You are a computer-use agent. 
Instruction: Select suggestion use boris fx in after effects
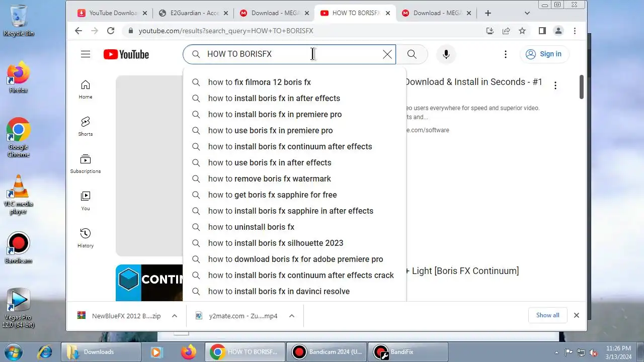[x=294, y=162]
